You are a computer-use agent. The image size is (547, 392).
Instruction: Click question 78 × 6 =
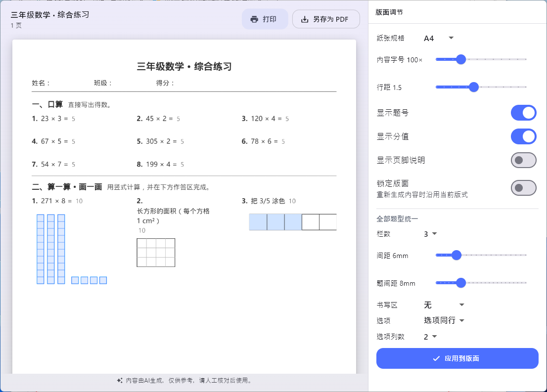(x=264, y=141)
